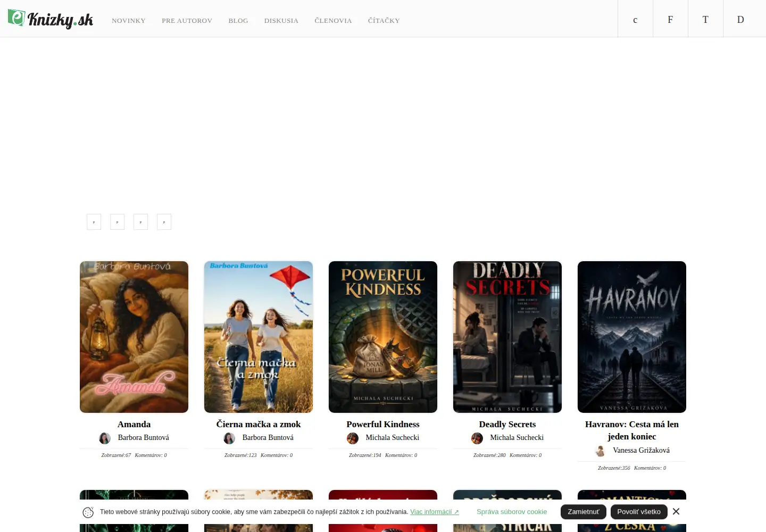Click the 'c' icon in the header
The width and height of the screenshot is (766, 532).
pos(635,19)
